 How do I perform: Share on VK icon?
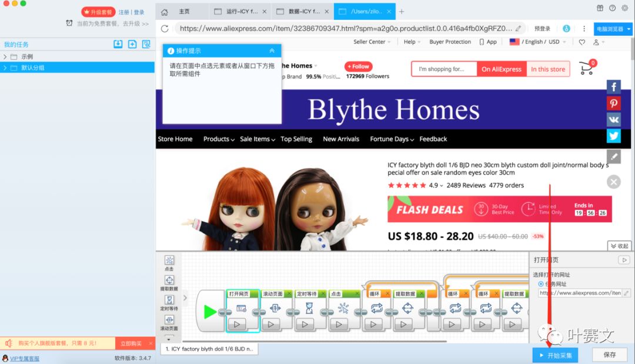(x=613, y=119)
